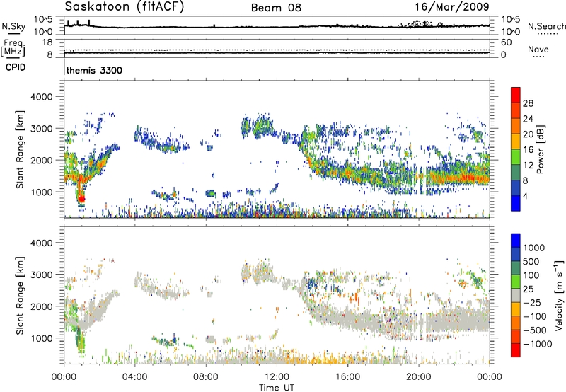Pick the grey ±25 segment of Velocity colorbar
This screenshot has width=566, height=392.
pos(516,296)
